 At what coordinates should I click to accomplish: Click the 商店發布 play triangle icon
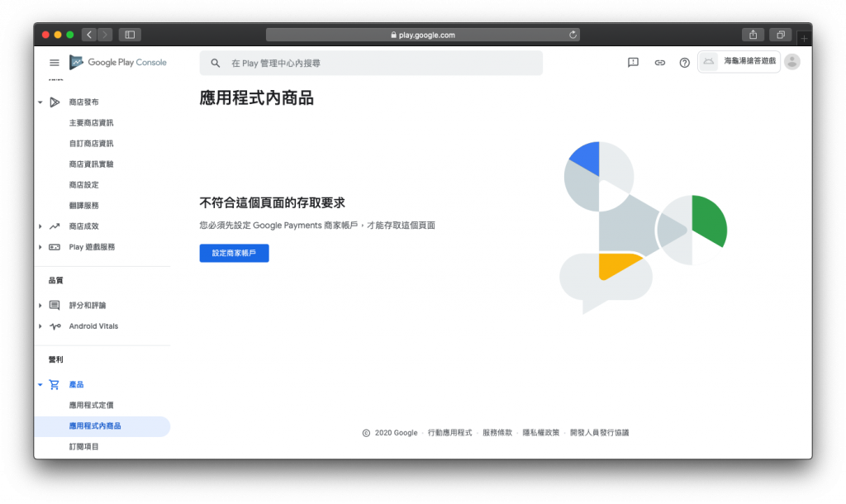point(55,102)
